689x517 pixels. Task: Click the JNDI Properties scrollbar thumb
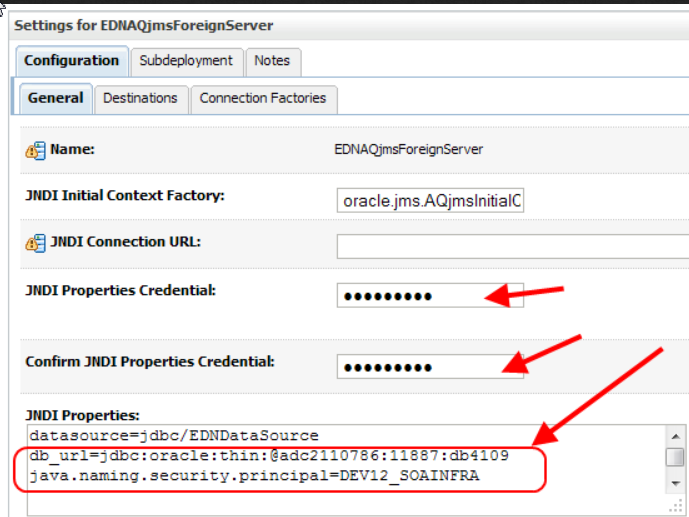point(675,457)
